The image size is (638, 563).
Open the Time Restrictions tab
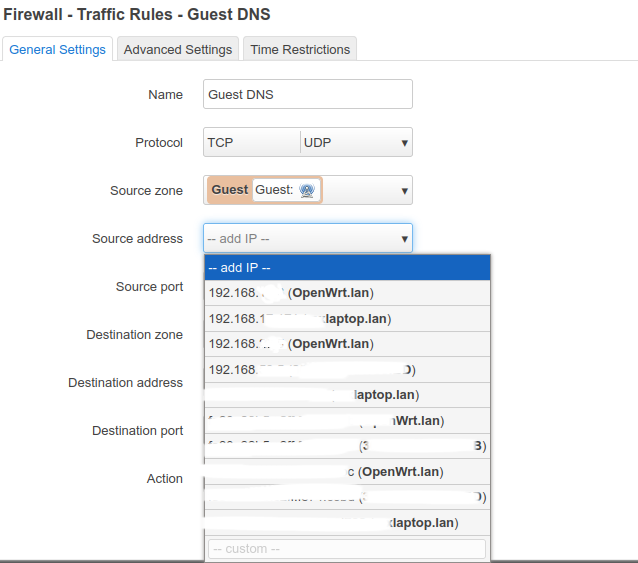[300, 49]
